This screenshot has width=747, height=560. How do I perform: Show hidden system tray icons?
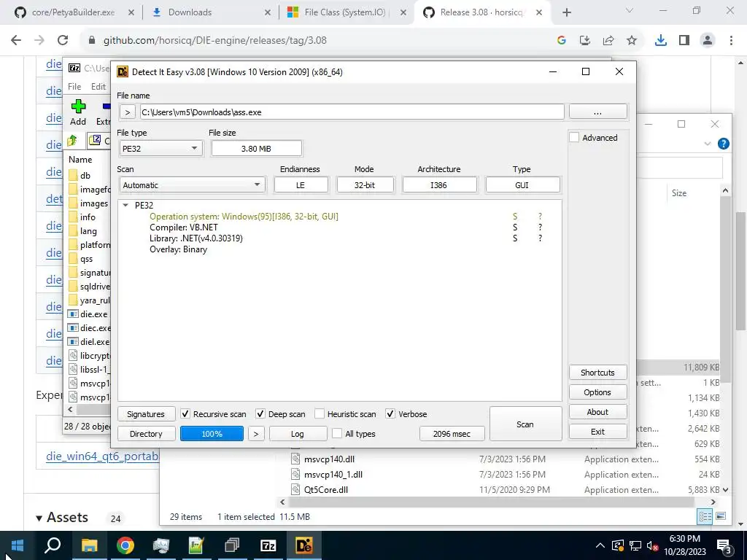[600, 545]
